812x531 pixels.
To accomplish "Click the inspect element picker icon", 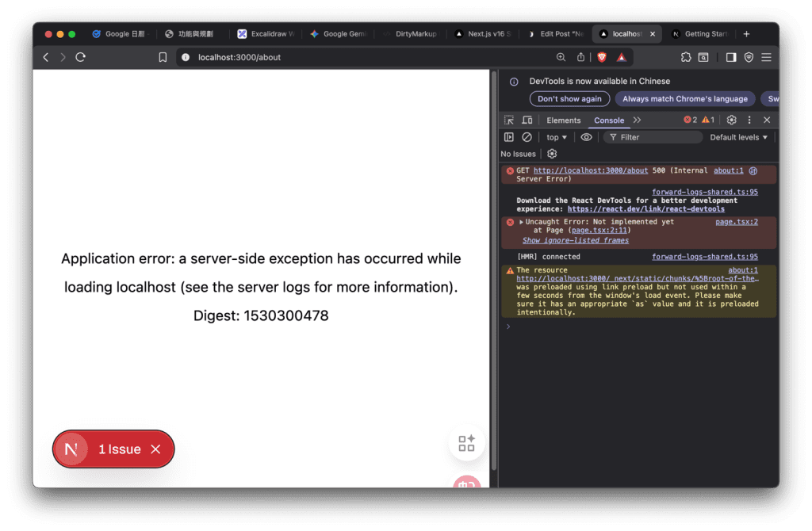I will pos(508,120).
